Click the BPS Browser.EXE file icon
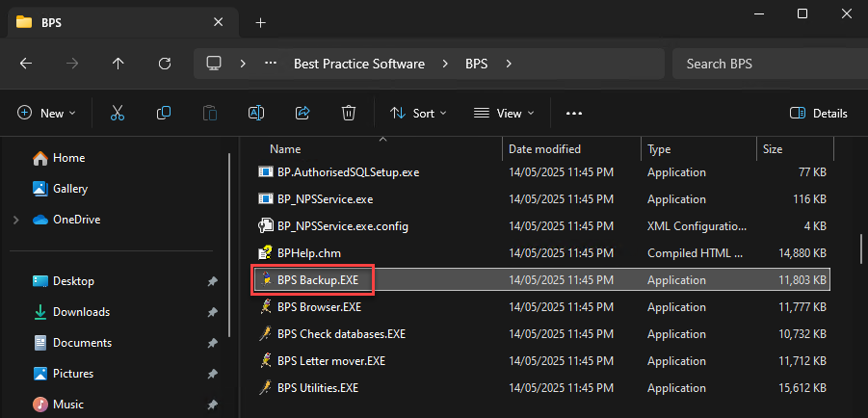This screenshot has width=868, height=418. click(x=266, y=306)
